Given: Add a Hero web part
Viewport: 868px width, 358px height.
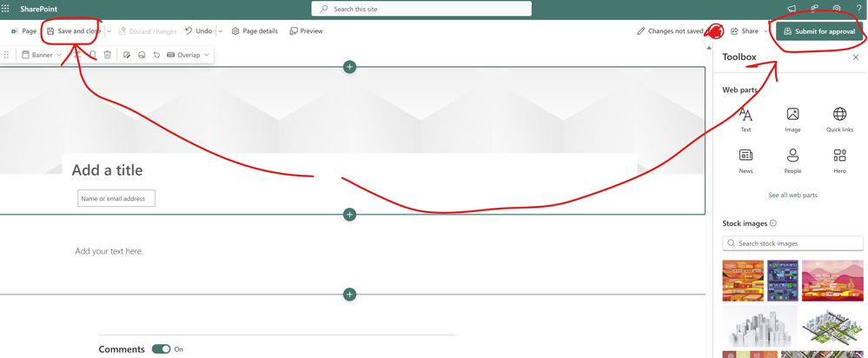Looking at the screenshot, I should (x=840, y=162).
